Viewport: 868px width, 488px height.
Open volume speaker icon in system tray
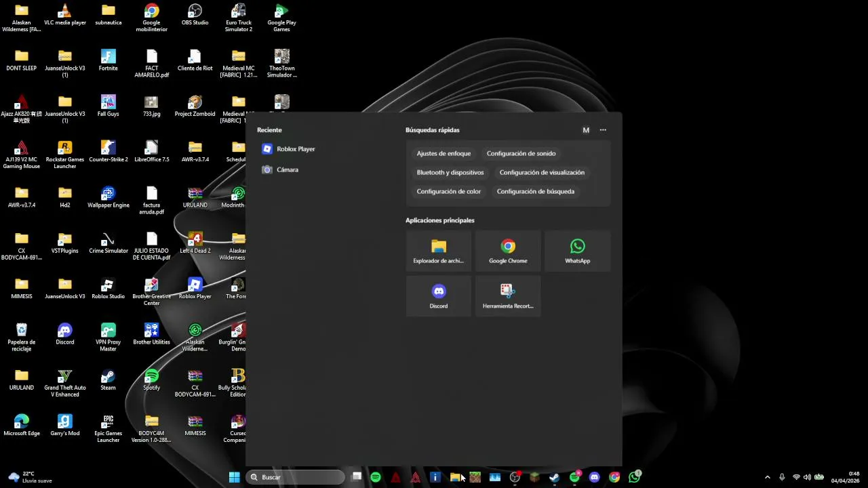pyautogui.click(x=807, y=477)
